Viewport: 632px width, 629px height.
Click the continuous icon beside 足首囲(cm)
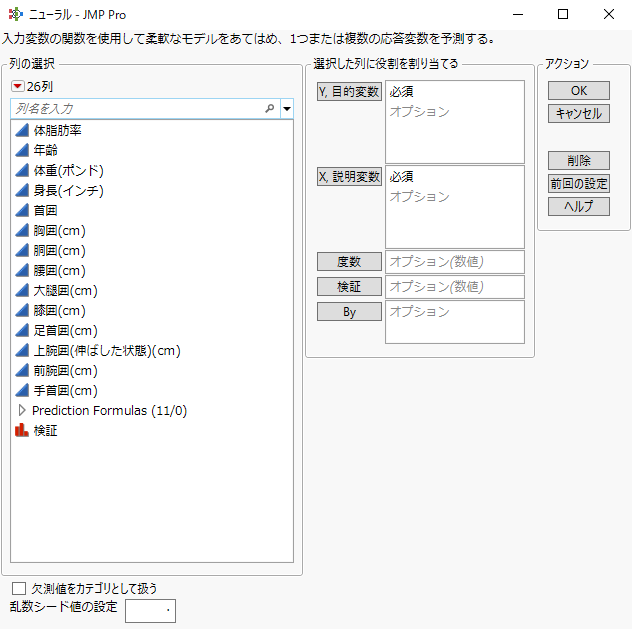coord(22,330)
